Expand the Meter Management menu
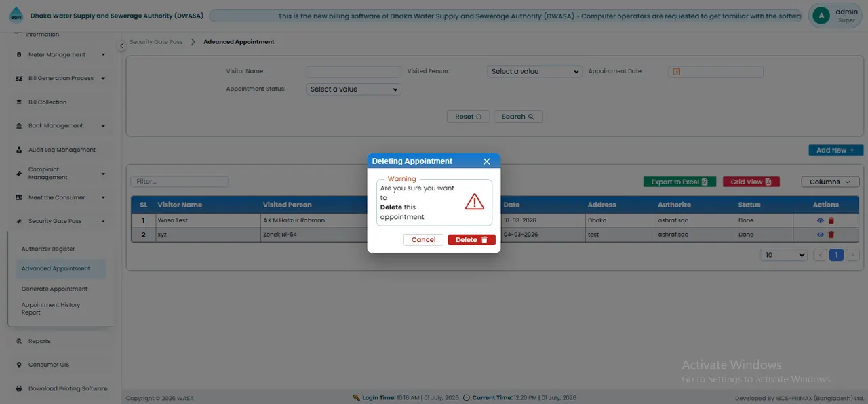This screenshot has width=868, height=404. point(62,55)
